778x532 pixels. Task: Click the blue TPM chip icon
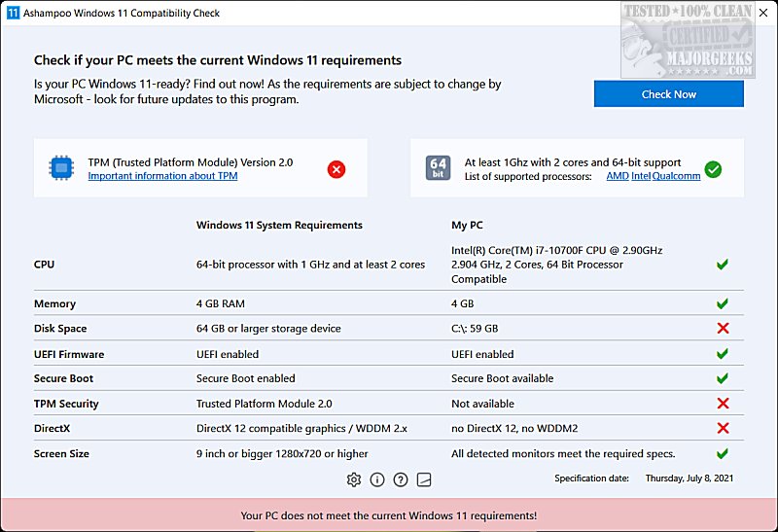tap(62, 168)
